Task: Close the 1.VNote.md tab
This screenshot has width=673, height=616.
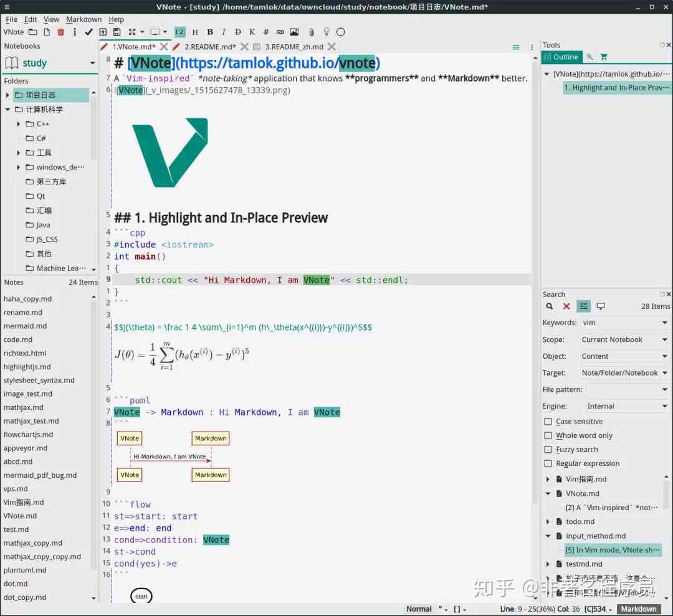Action: coord(164,47)
